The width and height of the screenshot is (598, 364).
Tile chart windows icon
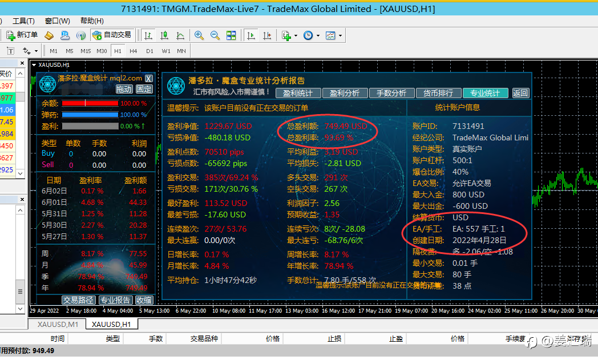click(x=231, y=35)
